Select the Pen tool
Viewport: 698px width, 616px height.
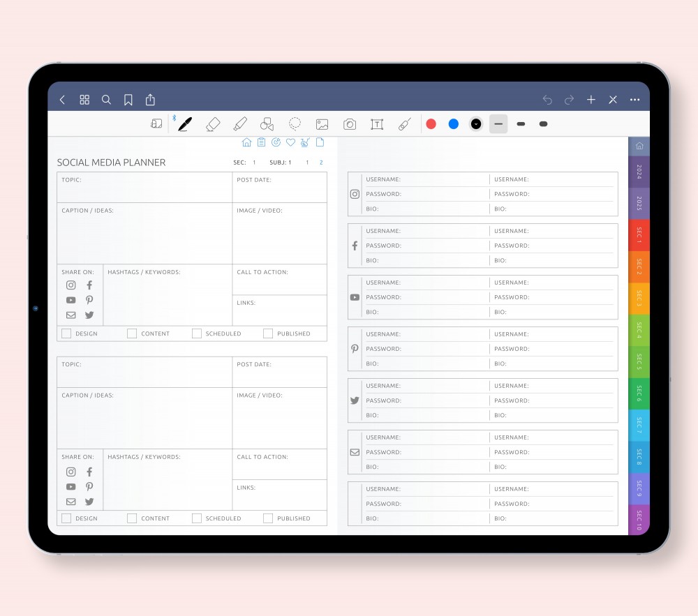[185, 124]
